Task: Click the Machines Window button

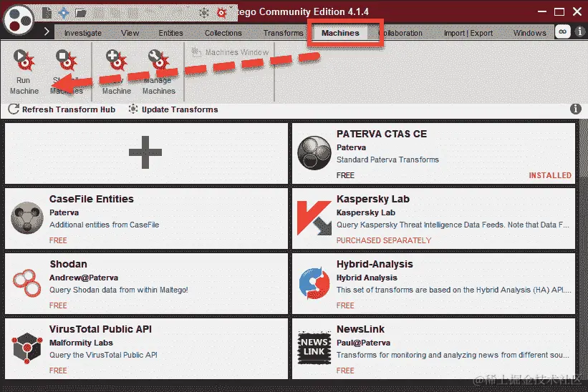Action: click(x=230, y=52)
